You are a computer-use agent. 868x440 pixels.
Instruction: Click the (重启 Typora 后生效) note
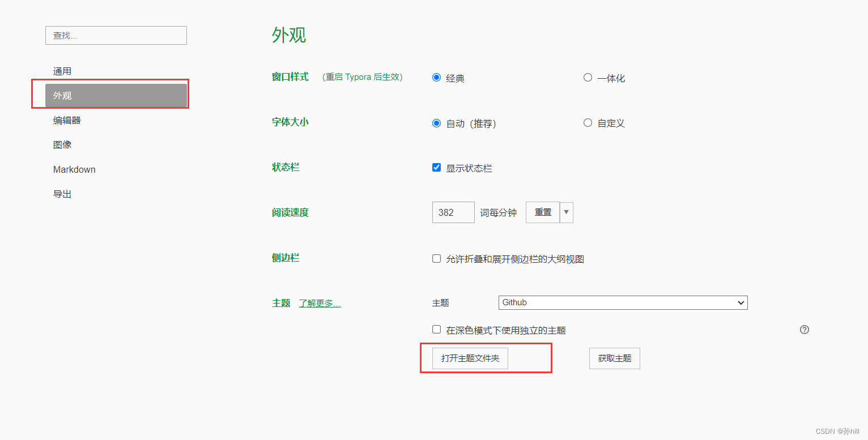click(x=363, y=77)
